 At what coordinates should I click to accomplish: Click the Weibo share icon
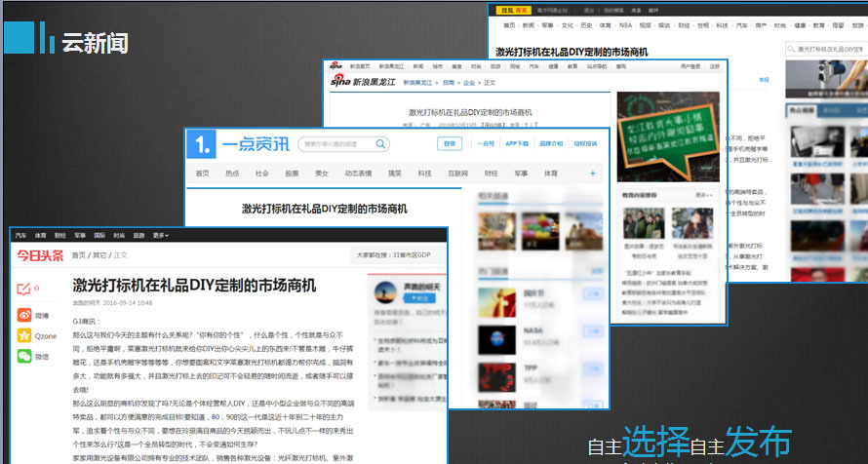pyautogui.click(x=24, y=315)
